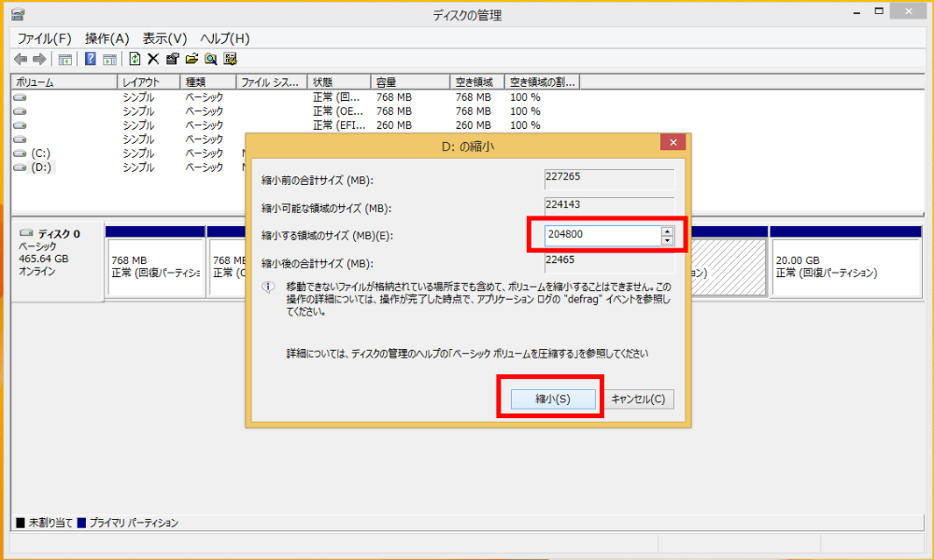Show the action pane icon
Image resolution: width=934 pixels, height=560 pixels.
[x=108, y=58]
